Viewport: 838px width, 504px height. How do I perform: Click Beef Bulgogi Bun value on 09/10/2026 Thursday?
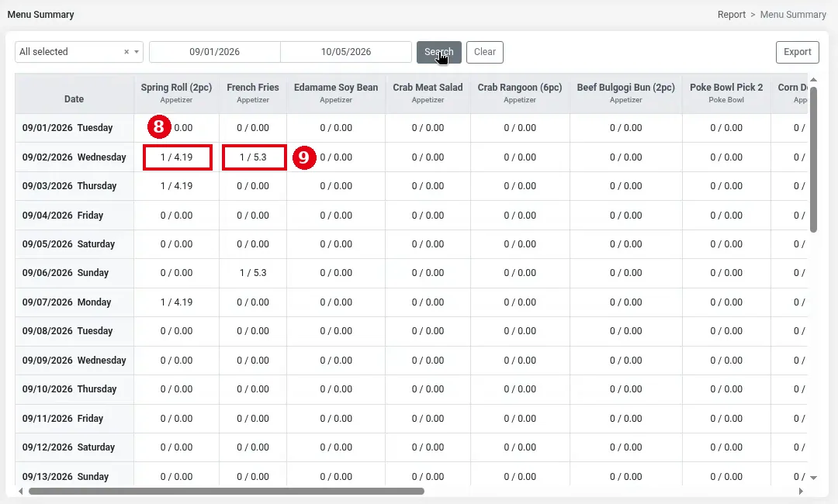[x=626, y=389]
